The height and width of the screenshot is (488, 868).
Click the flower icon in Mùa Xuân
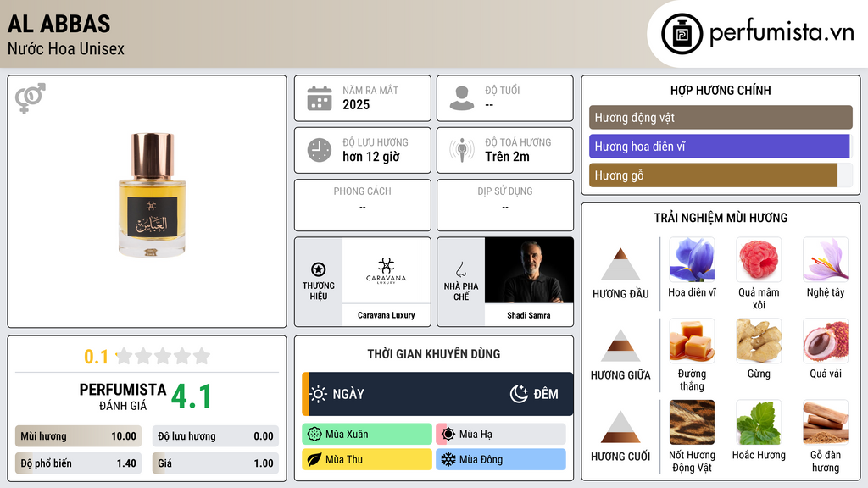[x=314, y=435]
